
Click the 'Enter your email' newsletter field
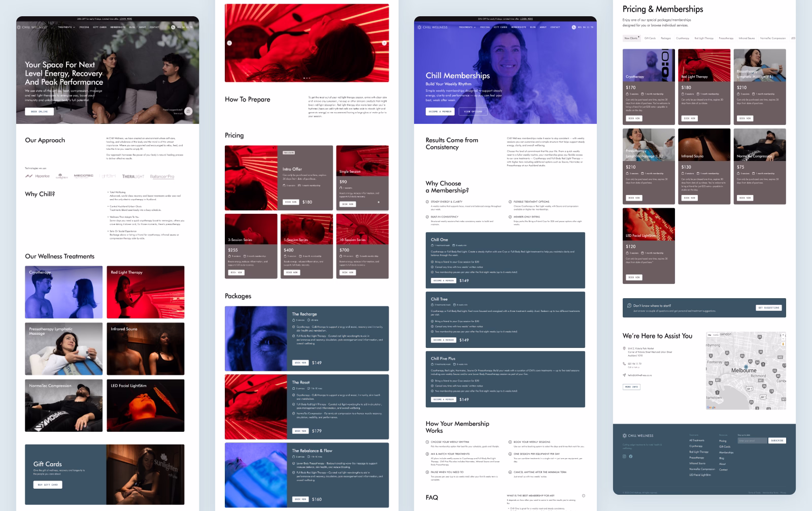753,440
